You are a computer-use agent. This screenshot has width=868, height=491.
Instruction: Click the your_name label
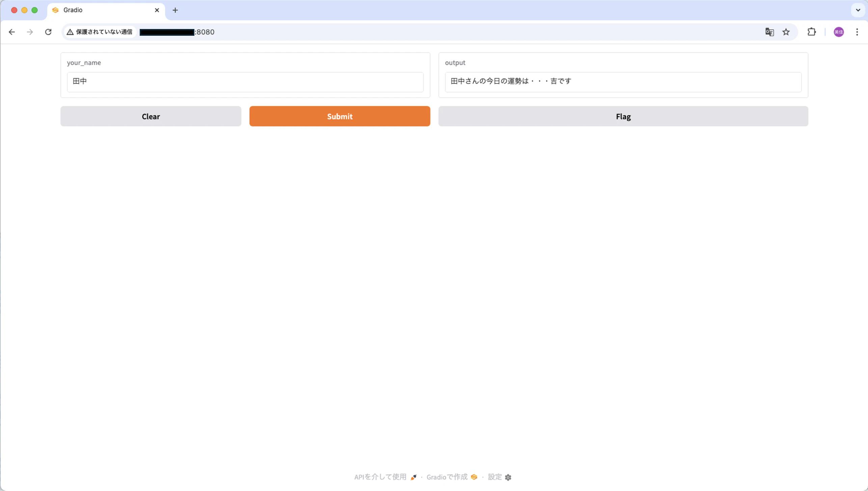[84, 63]
